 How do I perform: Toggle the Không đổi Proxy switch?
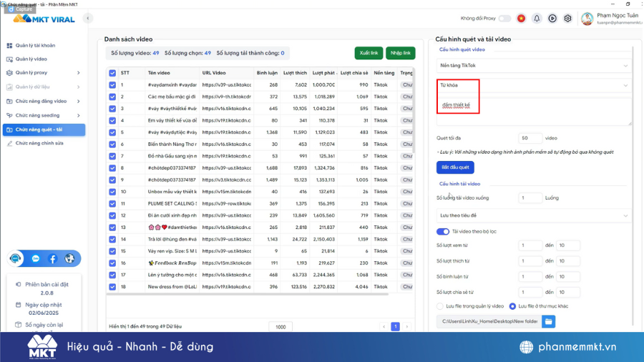coord(504,19)
